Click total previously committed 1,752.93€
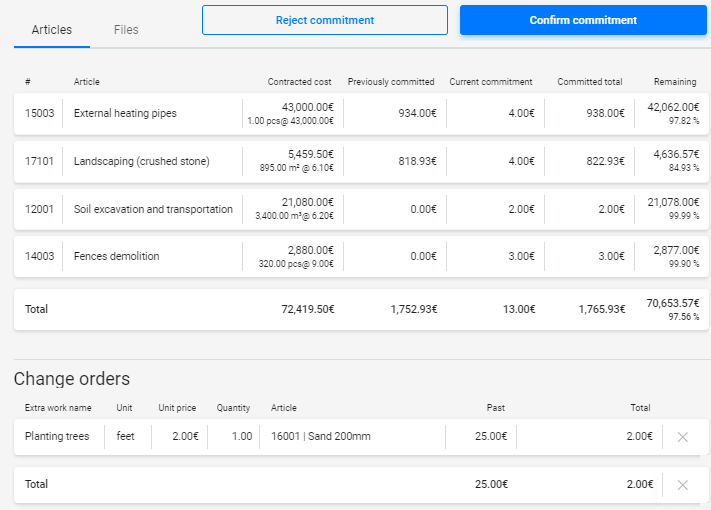This screenshot has height=510, width=711. 414,310
